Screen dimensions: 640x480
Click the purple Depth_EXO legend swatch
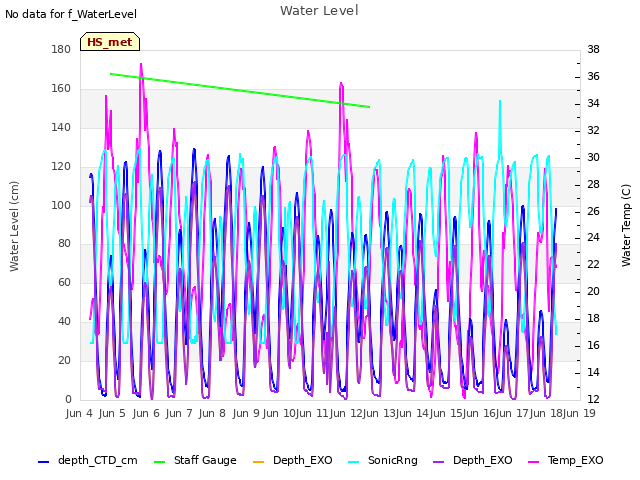[439, 462]
